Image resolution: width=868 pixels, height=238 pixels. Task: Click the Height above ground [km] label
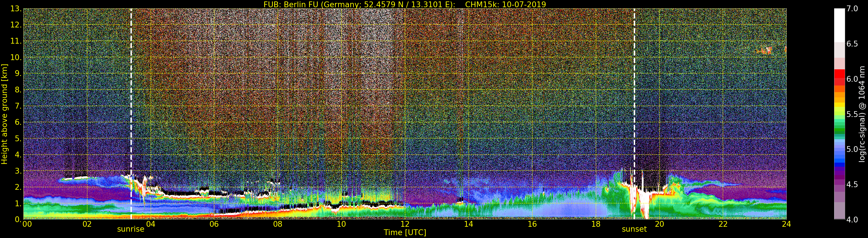point(4,114)
